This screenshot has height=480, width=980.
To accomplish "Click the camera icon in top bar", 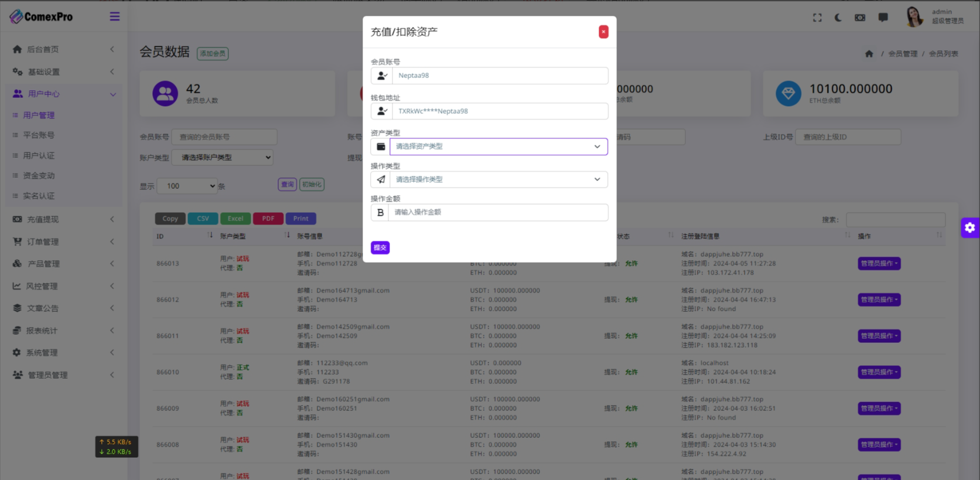I will [x=860, y=18].
